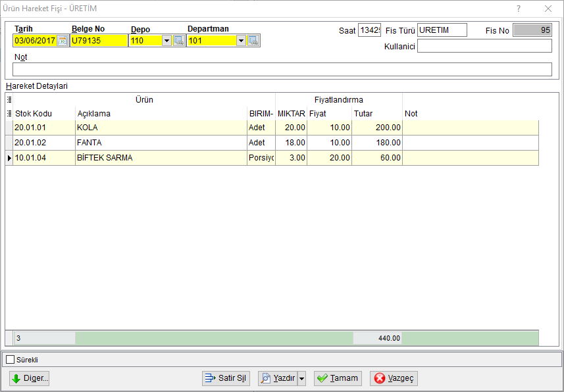Viewport: 564px width, 392px height.
Task: Click the column chooser icon beside Stok Kodu
Action: (9, 114)
